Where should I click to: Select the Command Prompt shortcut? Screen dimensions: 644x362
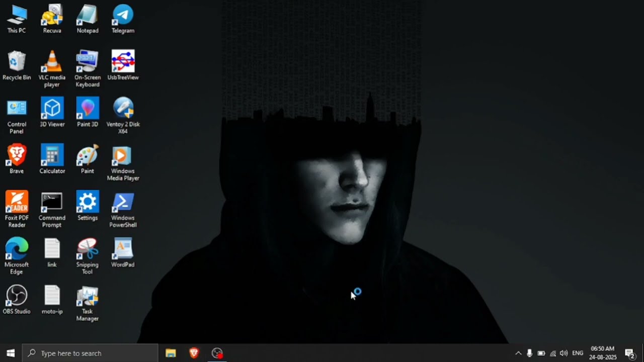click(x=52, y=209)
